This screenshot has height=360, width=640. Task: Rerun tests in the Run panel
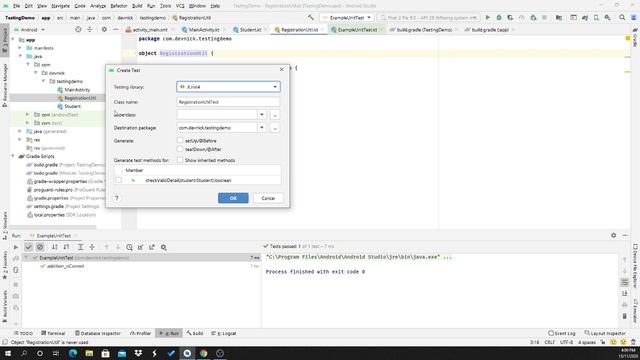coord(16,247)
